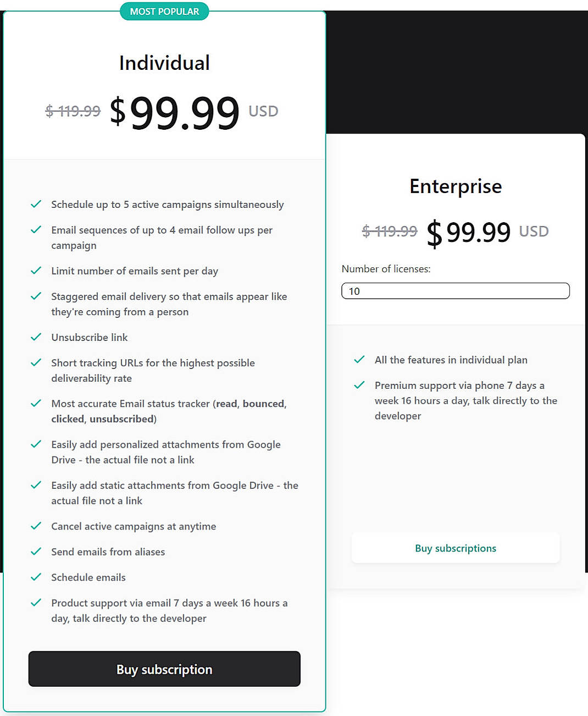This screenshot has width=588, height=716.
Task: Click the checkmark next to 'Most accurate Email status tracker'
Action: [x=36, y=403]
